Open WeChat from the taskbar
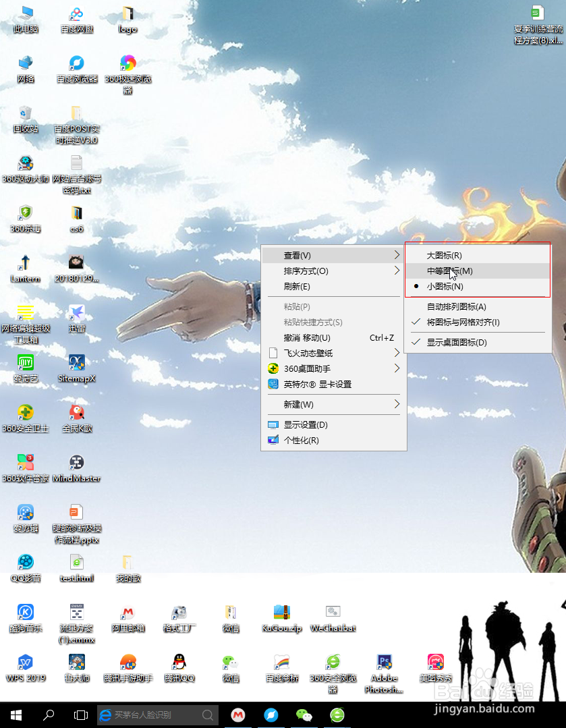 point(304,715)
